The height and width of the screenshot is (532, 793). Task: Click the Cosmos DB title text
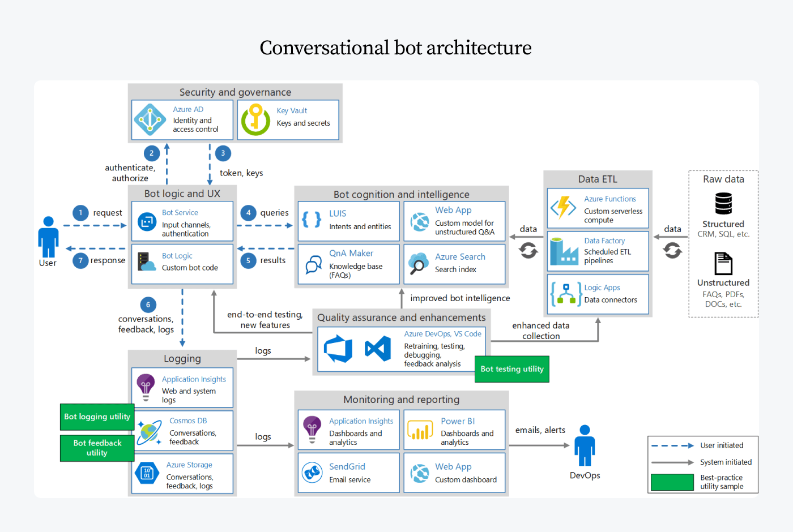click(x=188, y=421)
